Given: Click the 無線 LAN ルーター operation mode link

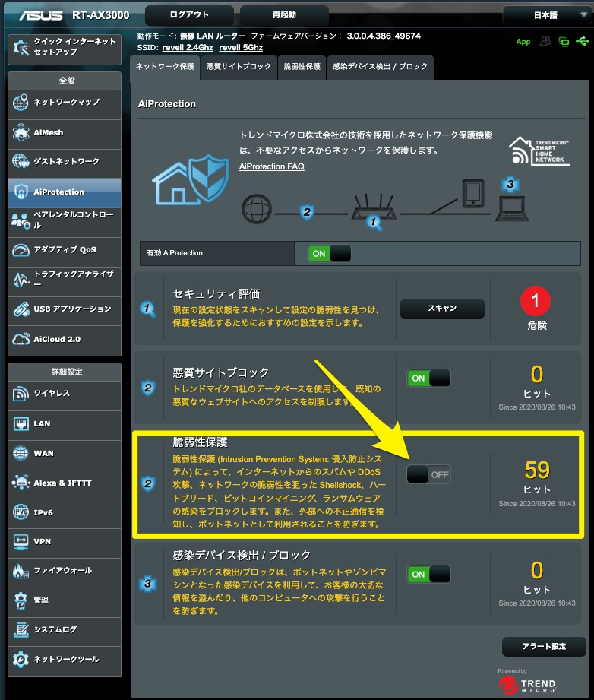Looking at the screenshot, I should pyautogui.click(x=213, y=36).
